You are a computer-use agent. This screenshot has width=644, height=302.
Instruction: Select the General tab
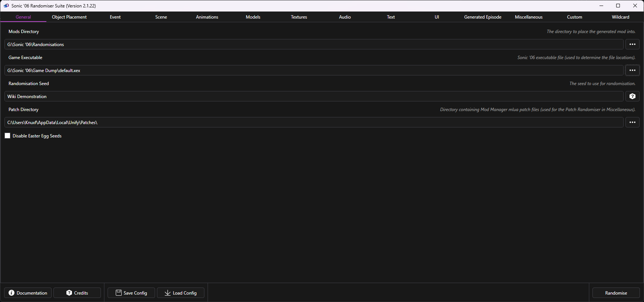[23, 17]
